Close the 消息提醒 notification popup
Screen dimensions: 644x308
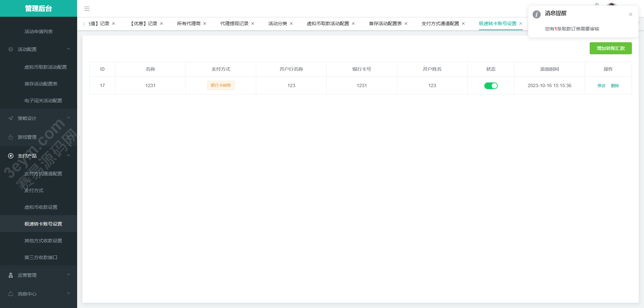[631, 14]
